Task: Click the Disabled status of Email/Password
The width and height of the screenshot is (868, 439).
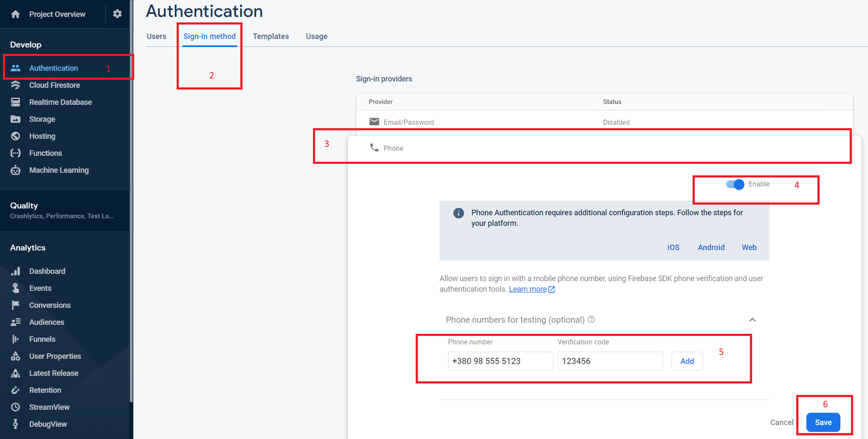Action: click(x=616, y=122)
